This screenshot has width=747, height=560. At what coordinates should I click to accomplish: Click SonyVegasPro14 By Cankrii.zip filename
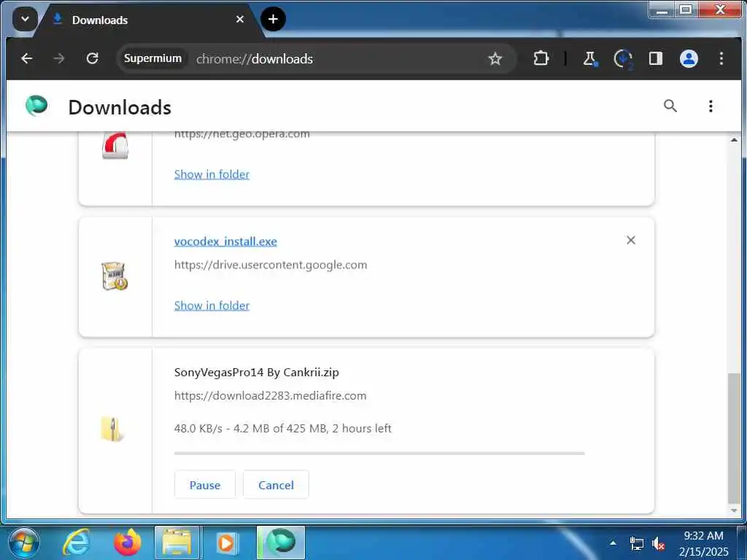click(x=256, y=373)
